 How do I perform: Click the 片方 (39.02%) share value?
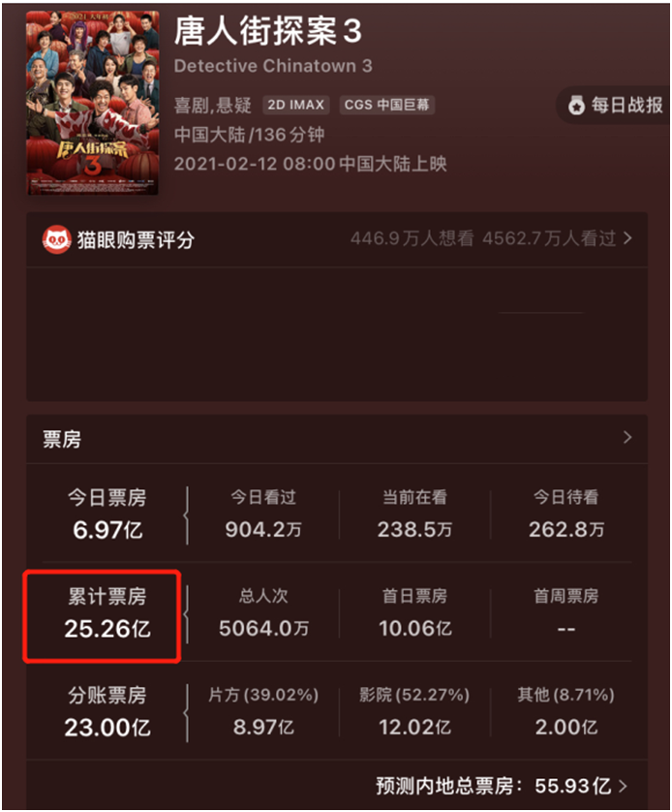tap(263, 727)
